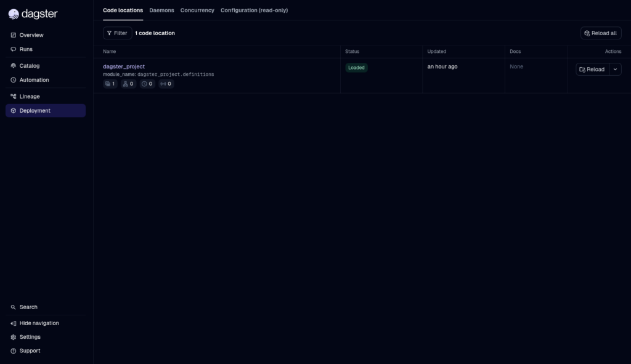The width and height of the screenshot is (631, 364).
Task: Click the assets count badge showing 1
Action: (x=110, y=84)
